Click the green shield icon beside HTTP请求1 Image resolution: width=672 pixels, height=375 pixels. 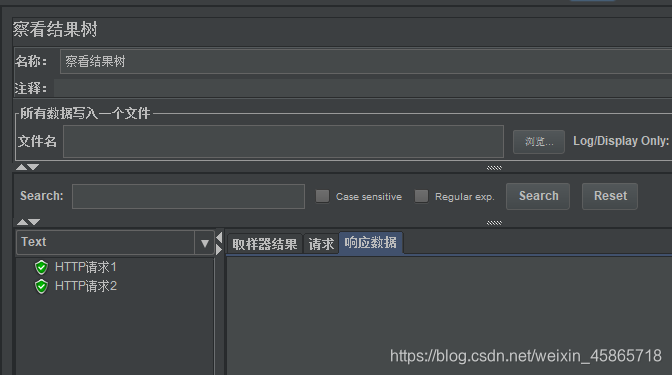pyautogui.click(x=41, y=267)
